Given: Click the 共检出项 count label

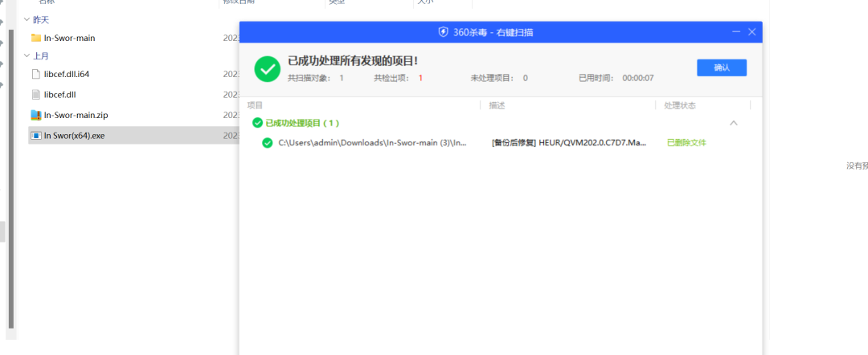Looking at the screenshot, I should click(398, 78).
